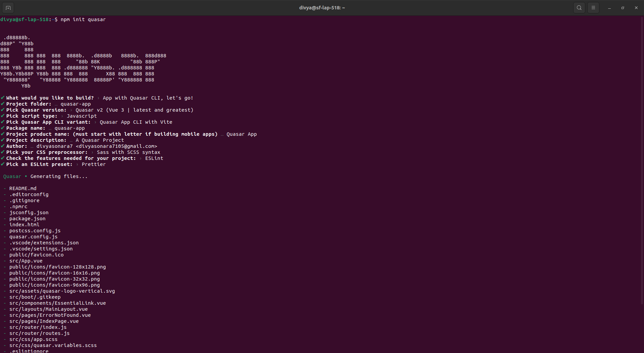Click public/favicon.ico entry

point(37,255)
